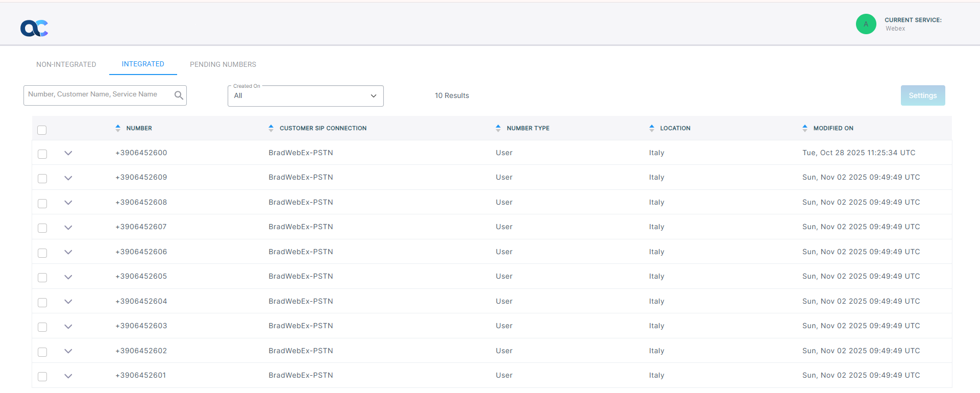Open the Pending Numbers tab

[x=223, y=64]
